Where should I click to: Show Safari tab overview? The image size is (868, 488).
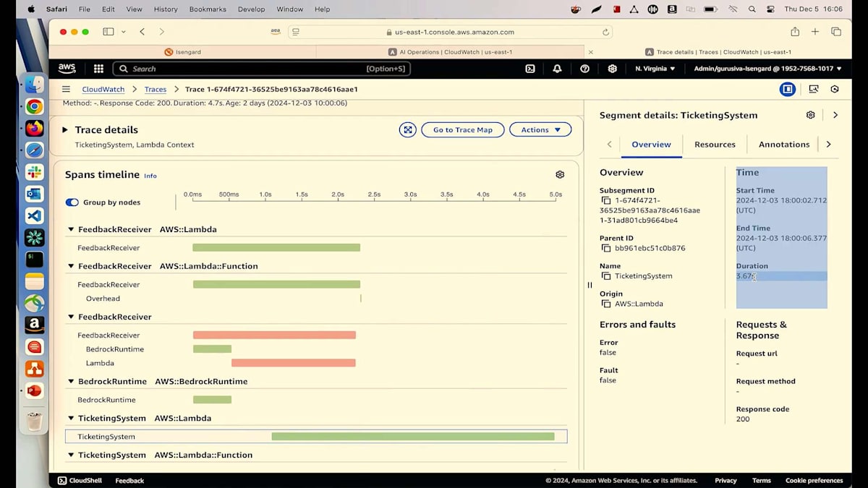pos(836,32)
